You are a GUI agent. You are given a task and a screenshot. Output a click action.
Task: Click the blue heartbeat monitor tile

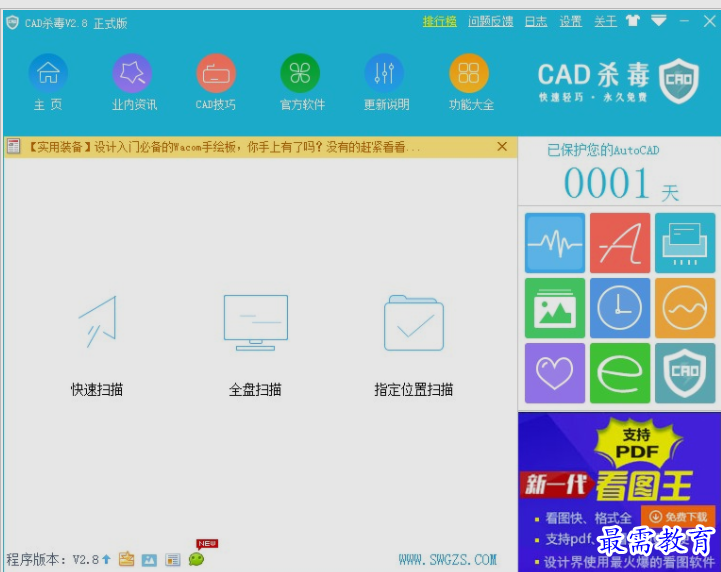(x=555, y=242)
